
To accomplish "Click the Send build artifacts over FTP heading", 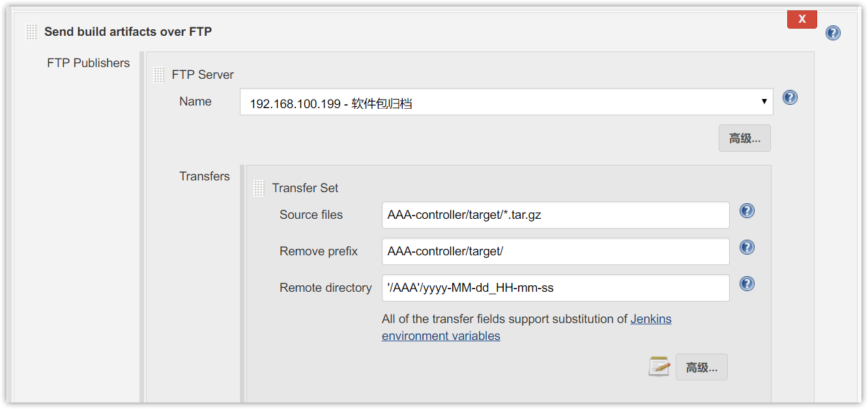I will [128, 31].
